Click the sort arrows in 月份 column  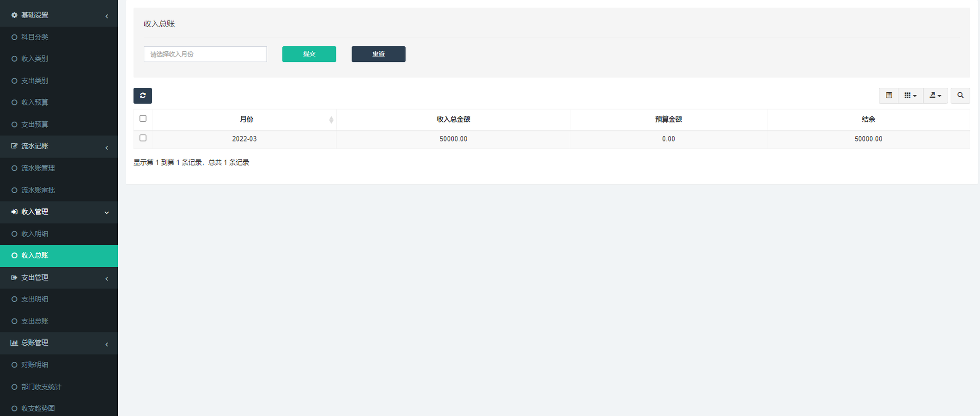[331, 120]
